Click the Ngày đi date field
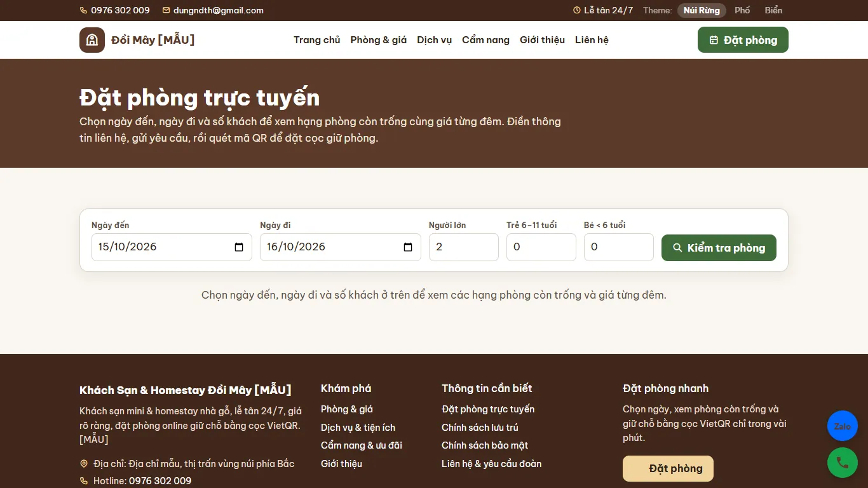This screenshot has height=488, width=868. [341, 247]
